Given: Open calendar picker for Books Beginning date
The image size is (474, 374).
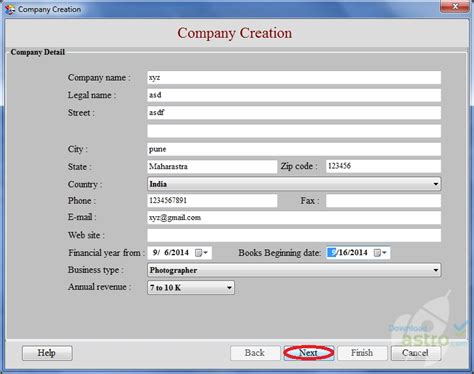Looking at the screenshot, I should [380, 253].
